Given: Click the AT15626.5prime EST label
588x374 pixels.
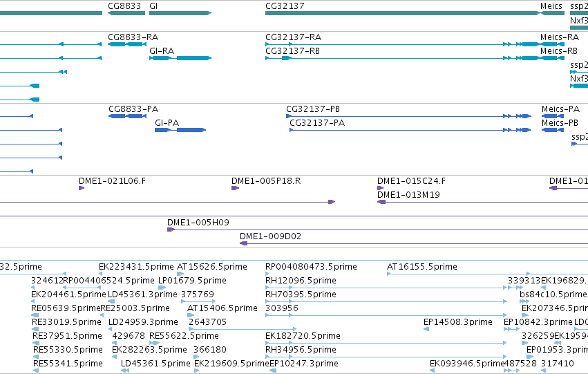Looking at the screenshot, I should click(211, 267).
